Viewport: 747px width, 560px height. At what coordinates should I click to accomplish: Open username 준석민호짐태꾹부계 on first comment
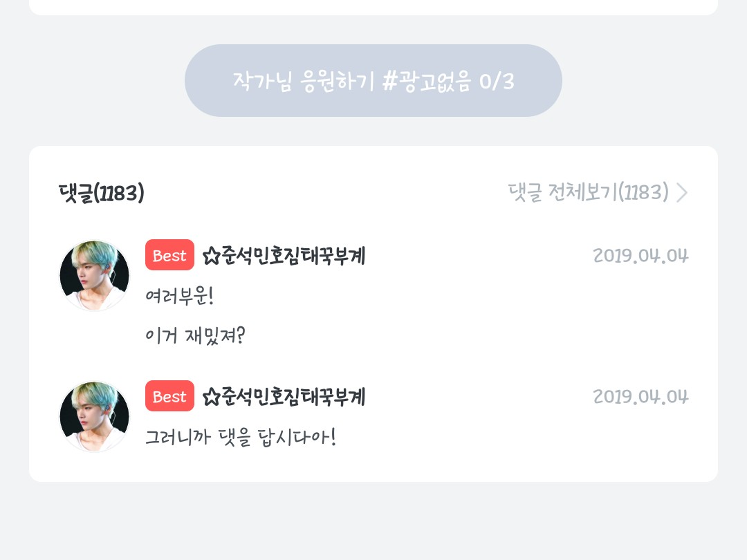pyautogui.click(x=293, y=256)
